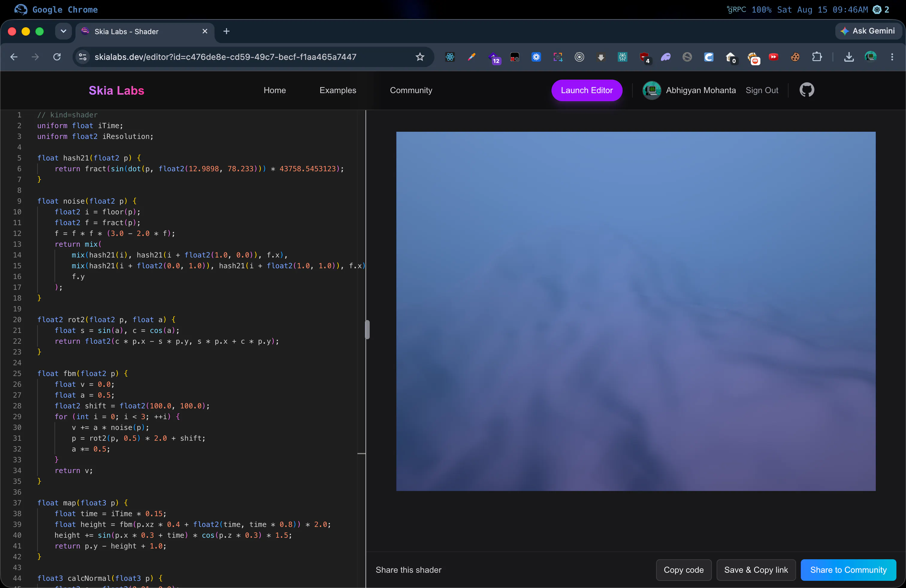The height and width of the screenshot is (588, 906).
Task: Click the "Share this shader" label
Action: click(408, 570)
